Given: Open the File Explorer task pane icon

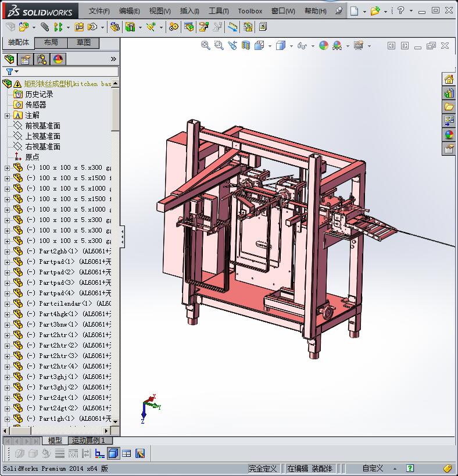Looking at the screenshot, I should point(449,107).
